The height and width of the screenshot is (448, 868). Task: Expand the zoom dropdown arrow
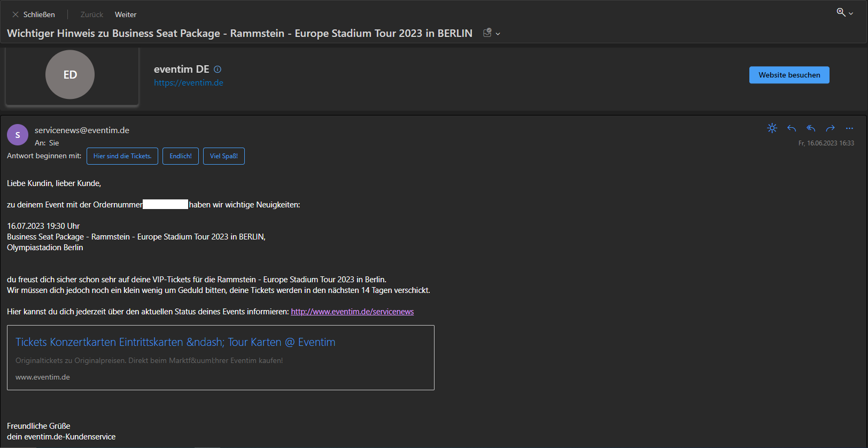851,13
